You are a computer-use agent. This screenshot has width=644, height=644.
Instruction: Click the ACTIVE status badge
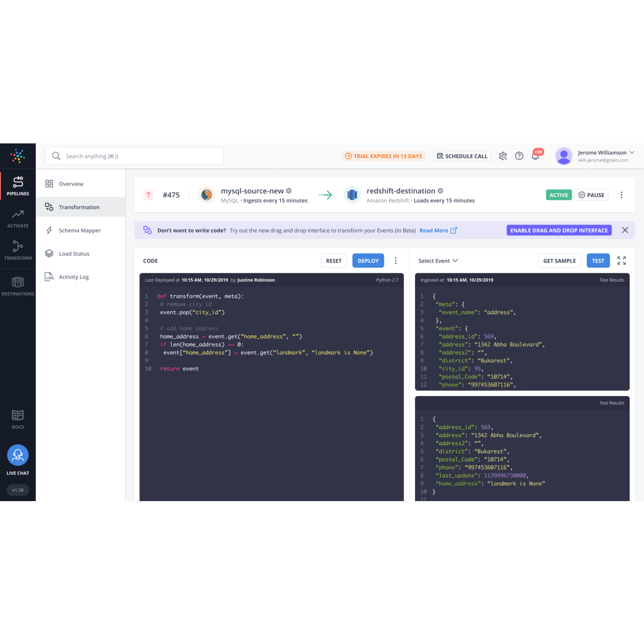click(x=558, y=195)
